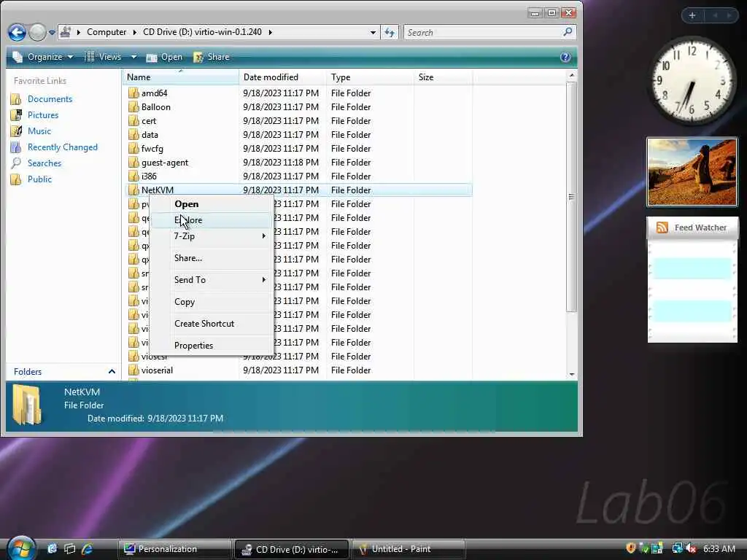Click the Views toolbar button
This screenshot has width=747, height=560.
[x=104, y=57]
